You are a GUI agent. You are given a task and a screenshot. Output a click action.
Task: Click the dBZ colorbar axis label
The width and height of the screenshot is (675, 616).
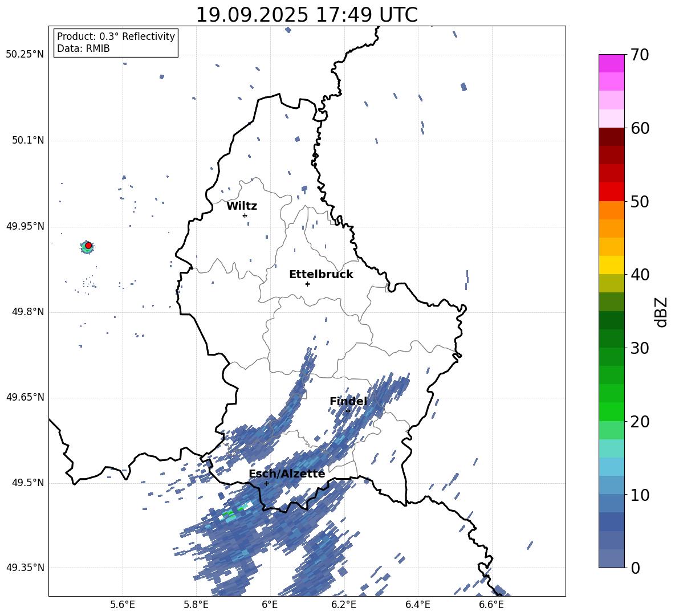click(661, 312)
